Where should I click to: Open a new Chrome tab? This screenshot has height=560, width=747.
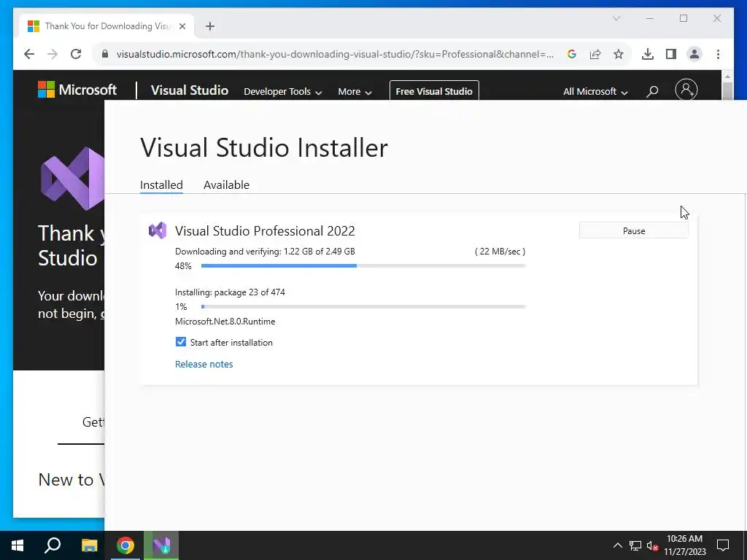pos(209,26)
